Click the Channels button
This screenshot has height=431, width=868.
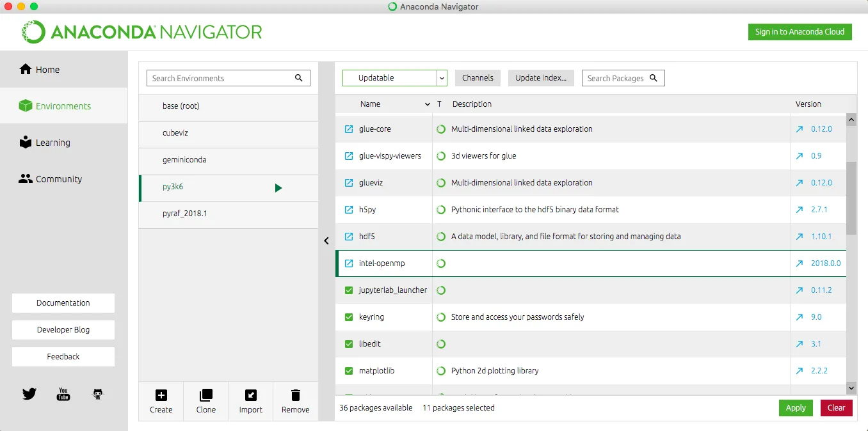478,78
